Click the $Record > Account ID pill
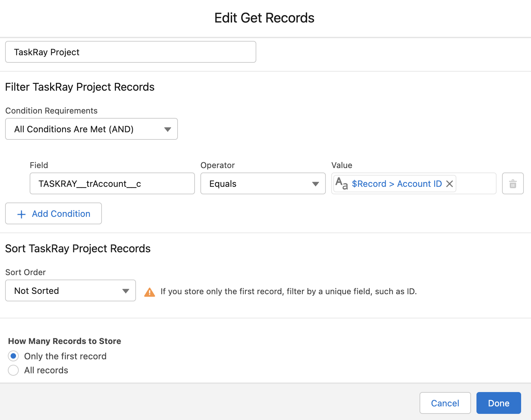 pyautogui.click(x=396, y=183)
